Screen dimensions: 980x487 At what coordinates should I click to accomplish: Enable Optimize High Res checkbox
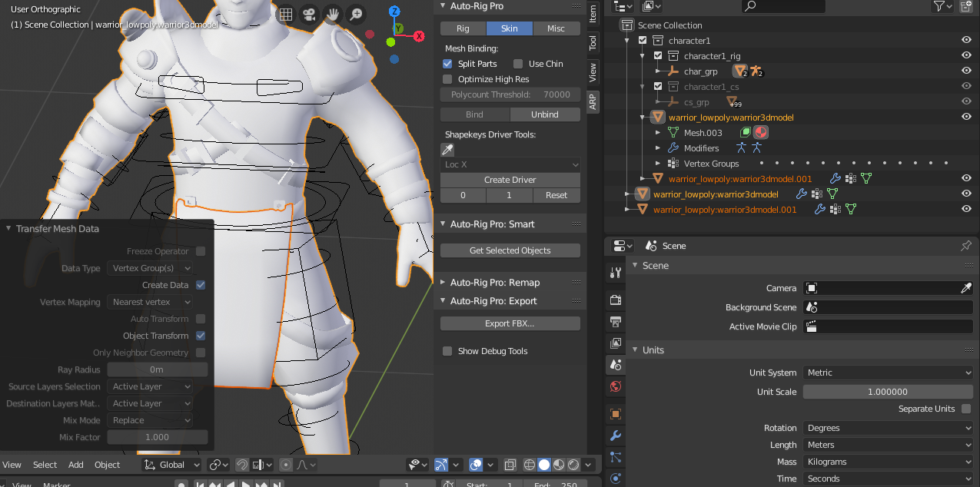tap(447, 79)
